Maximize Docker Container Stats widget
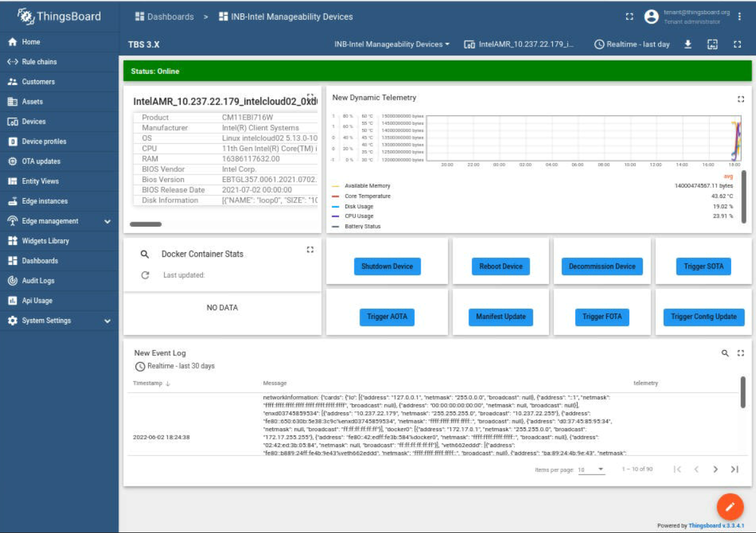Screen dimensions: 756x533 [x=310, y=250]
